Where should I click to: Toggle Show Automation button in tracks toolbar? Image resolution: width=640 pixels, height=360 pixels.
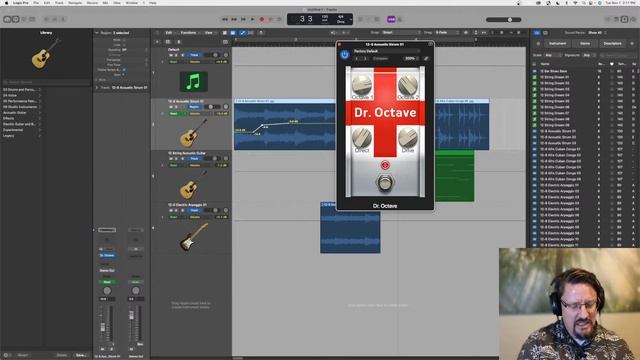point(242,33)
